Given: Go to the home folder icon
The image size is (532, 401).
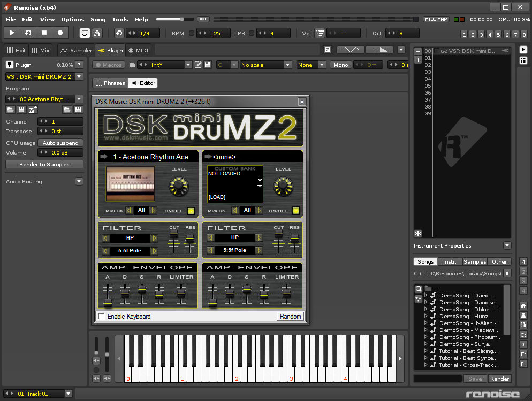Looking at the screenshot, I should pos(523,306).
